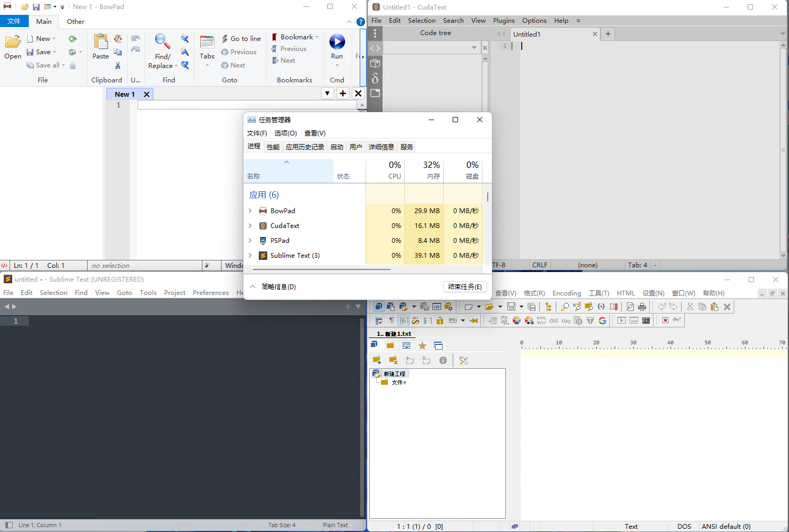The image size is (789, 532).
Task: Click 结束任务 button in Task Manager
Action: tap(465, 286)
